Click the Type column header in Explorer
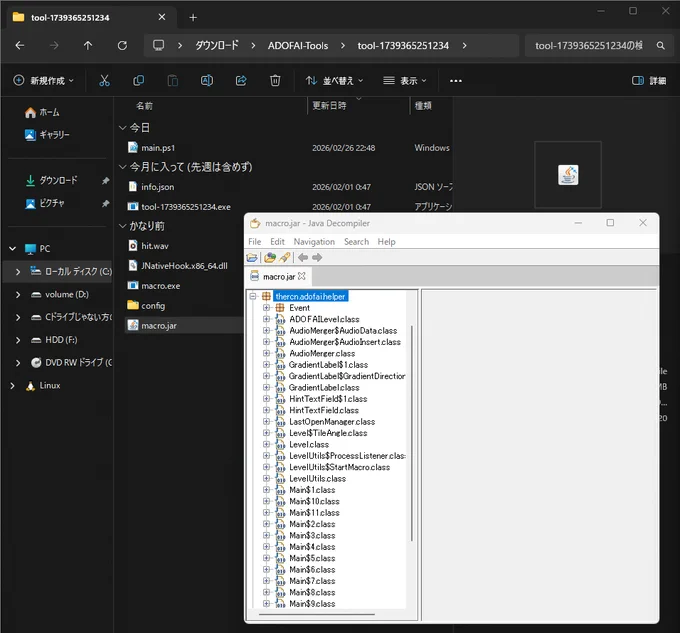This screenshot has width=680, height=633. pyautogui.click(x=423, y=106)
